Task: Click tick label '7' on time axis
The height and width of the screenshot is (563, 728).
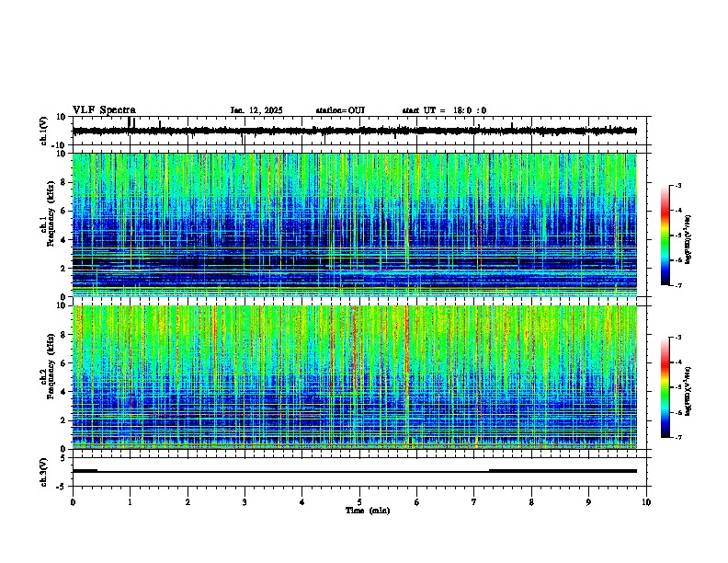Action: (x=474, y=502)
